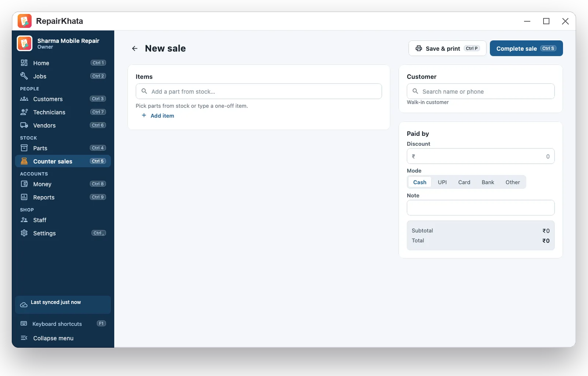
Task: Click the cloud sync status icon
Action: coord(24,305)
